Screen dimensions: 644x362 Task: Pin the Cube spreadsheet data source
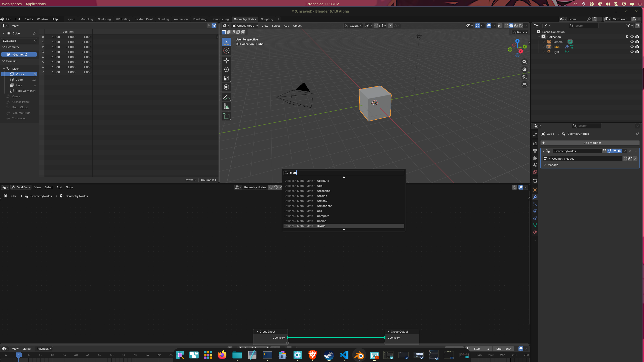click(34, 33)
